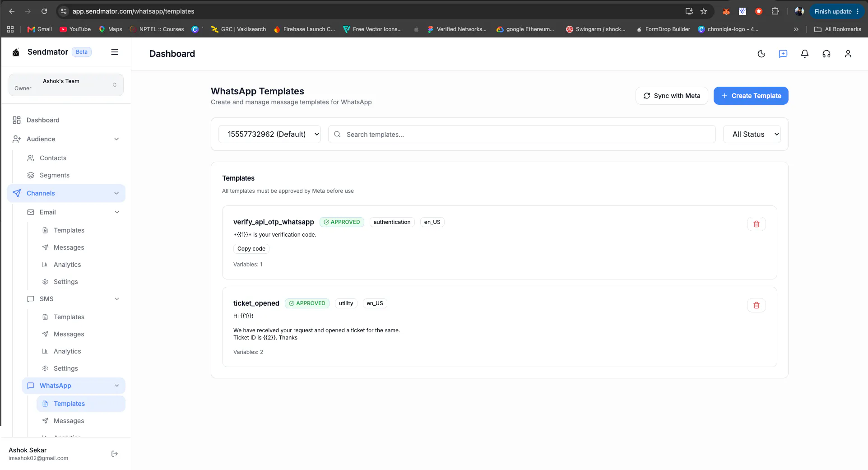Open the Ashok's Team switcher
This screenshot has width=868, height=470.
[x=66, y=85]
